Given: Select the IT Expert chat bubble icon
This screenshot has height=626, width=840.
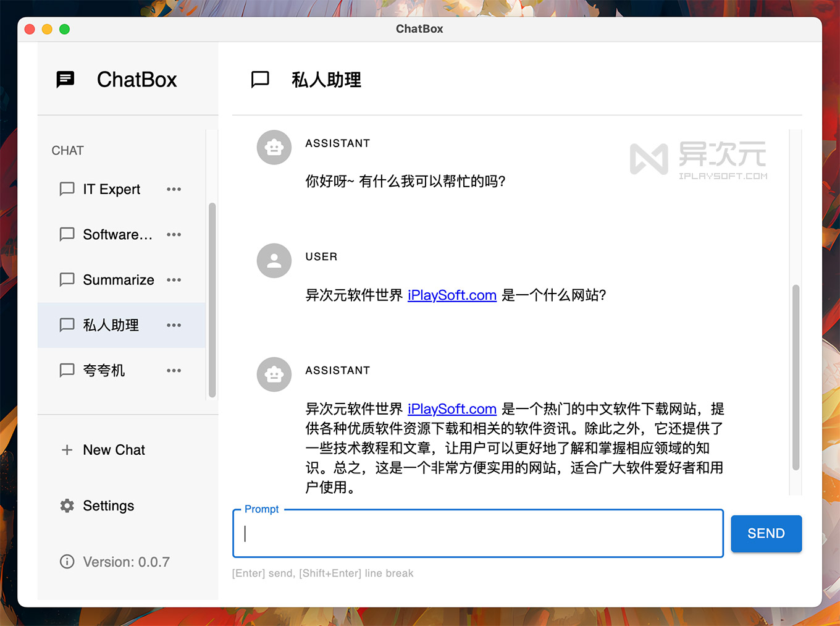Looking at the screenshot, I should tap(67, 189).
